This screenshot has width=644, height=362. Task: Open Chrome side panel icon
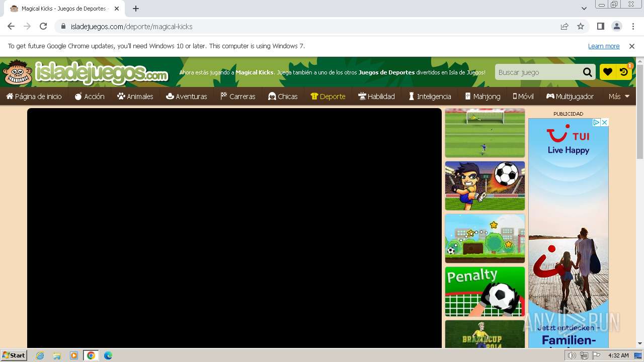[601, 27]
